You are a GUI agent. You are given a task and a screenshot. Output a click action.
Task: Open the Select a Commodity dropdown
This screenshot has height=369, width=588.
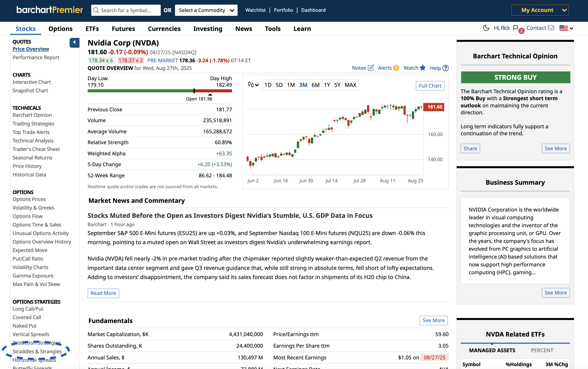tap(206, 10)
